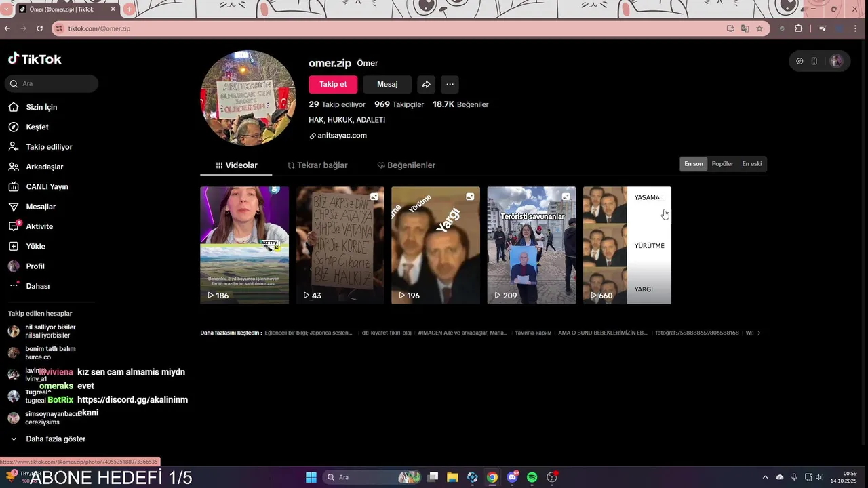Reload the page in Chrome
This screenshot has width=868, height=488.
39,28
